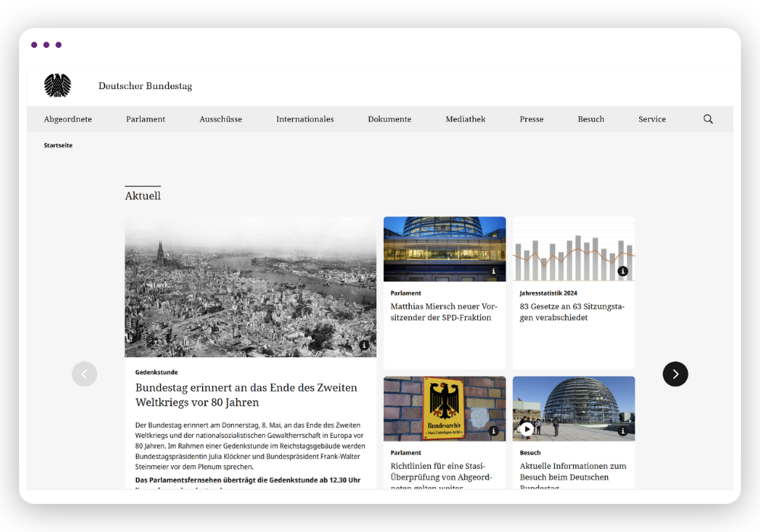
Task: Click the Bundesarchiv sign thumbnail
Action: click(x=444, y=408)
